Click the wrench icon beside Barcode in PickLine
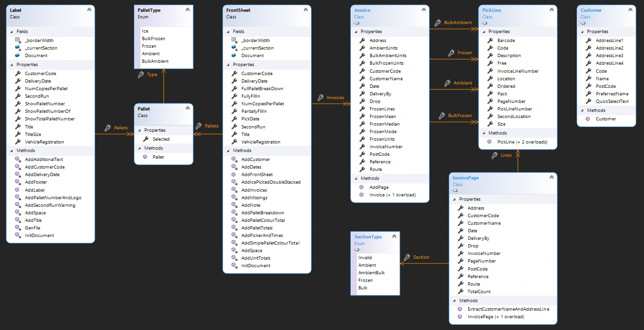Screen dimensions: 644x330 pyautogui.click(x=490, y=41)
